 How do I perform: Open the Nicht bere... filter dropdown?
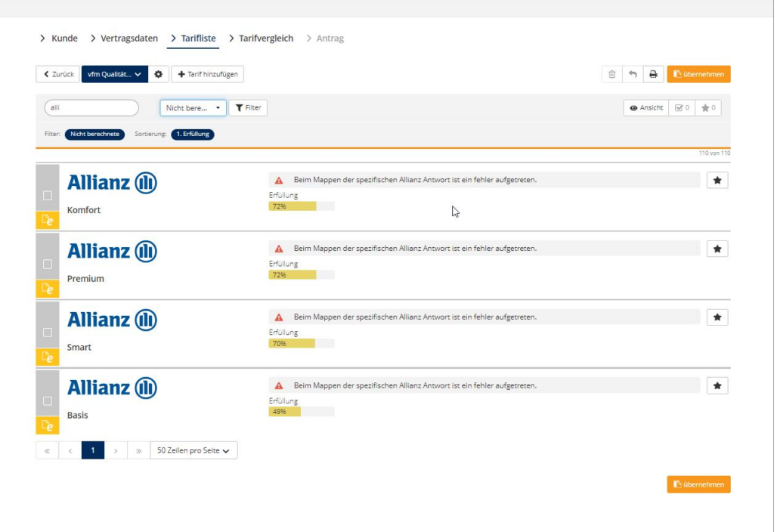pyautogui.click(x=193, y=107)
